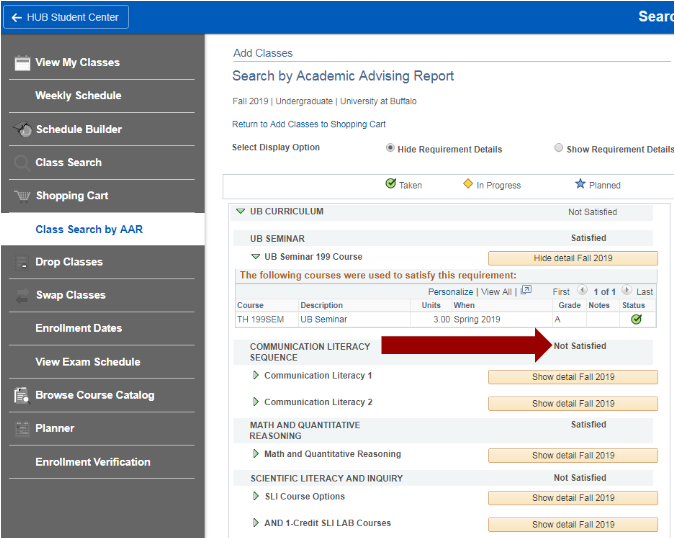
Task: Click the HUB Student Center back button
Action: (x=65, y=16)
